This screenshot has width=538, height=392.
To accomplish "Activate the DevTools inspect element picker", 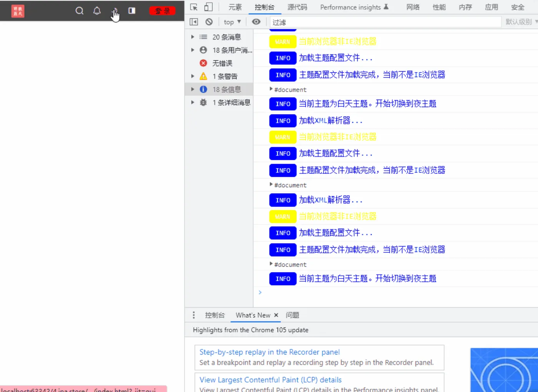I will pos(194,7).
